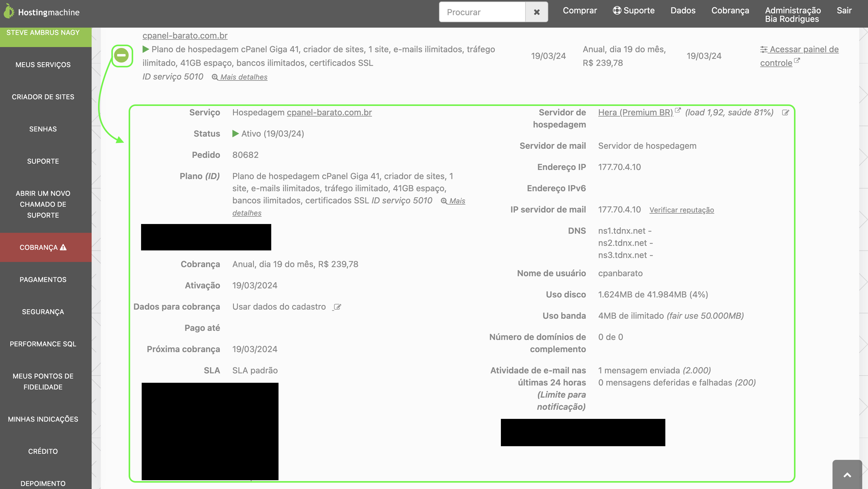
Task: Open the cpanel-barato.com.br link above the plan summary
Action: 185,36
